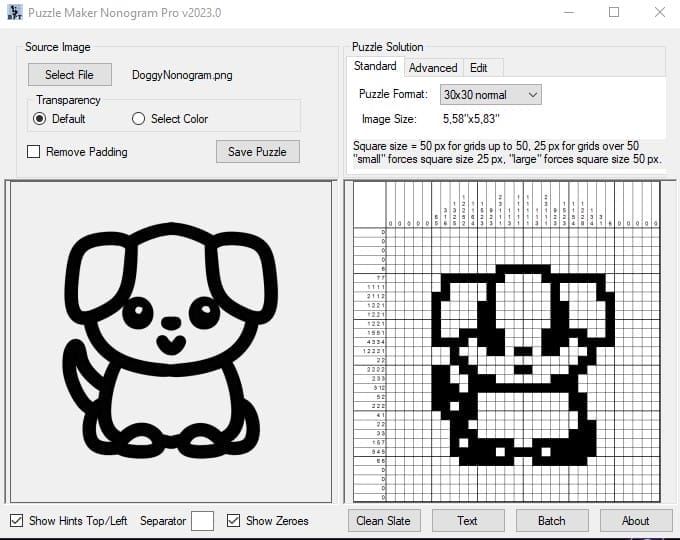Pick the Separator color swatch
This screenshot has height=540, width=680.
(x=202, y=521)
